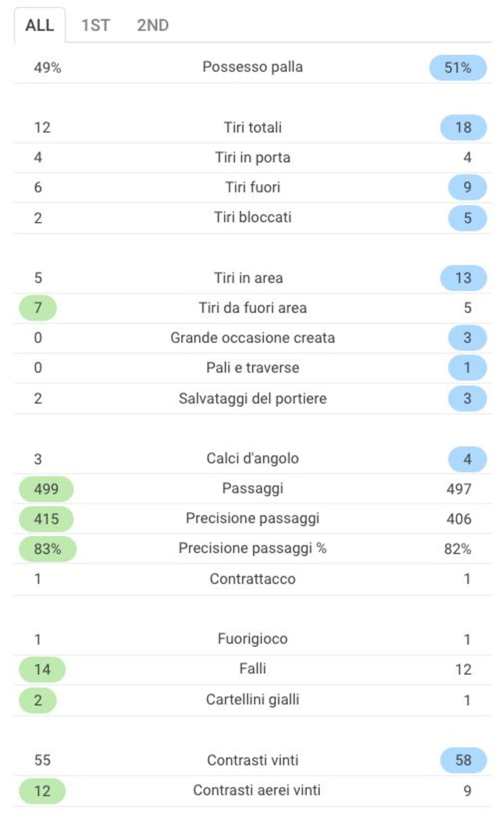
Task: Select the blue 5 Tiri bloccati badge
Action: pyautogui.click(x=467, y=218)
